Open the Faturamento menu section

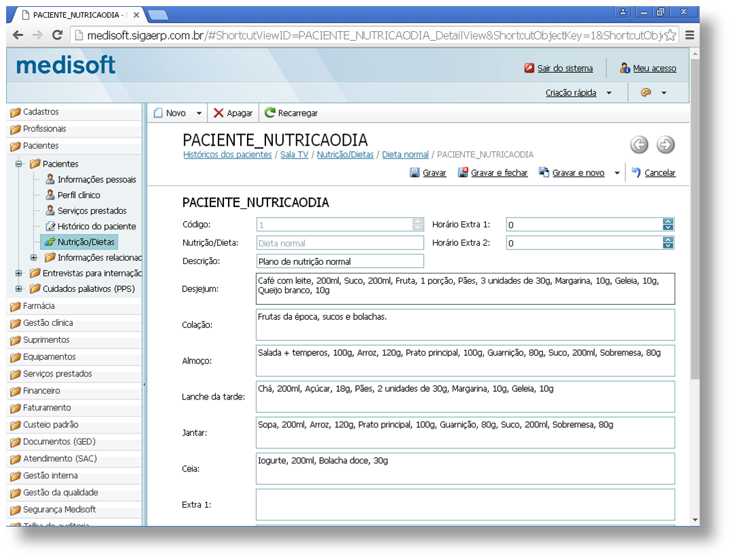[x=75, y=408]
